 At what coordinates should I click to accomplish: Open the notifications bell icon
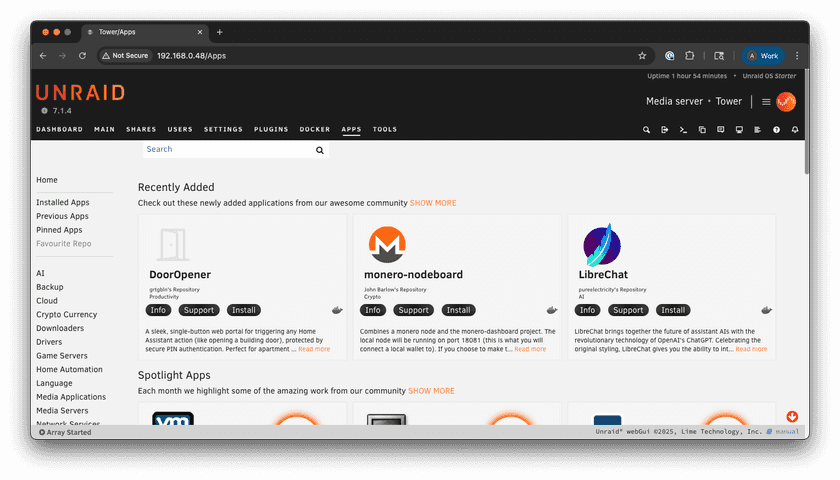(x=795, y=130)
